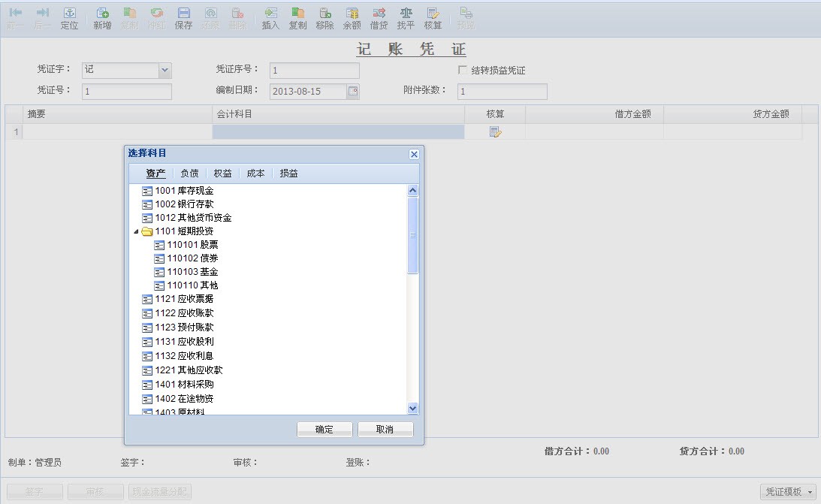Click the 借贷 (debit/credit) toolbar icon
This screenshot has height=504, width=821.
[379, 18]
